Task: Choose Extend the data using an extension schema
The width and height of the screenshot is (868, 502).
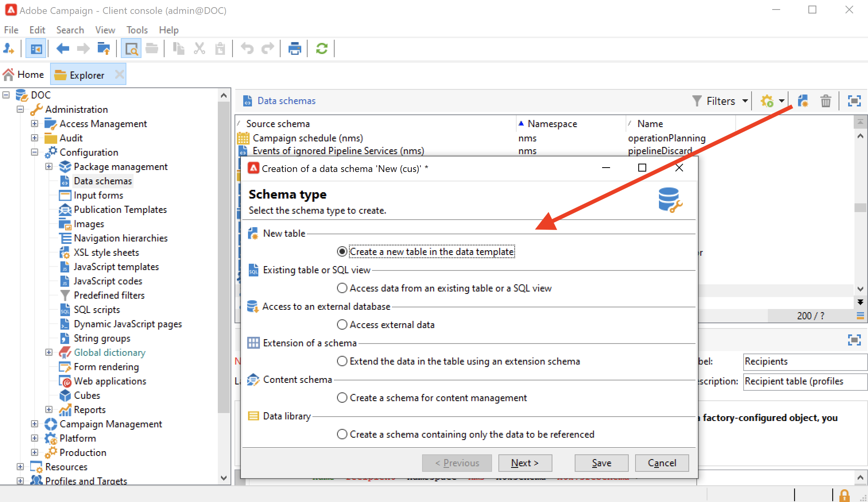Action: click(x=342, y=361)
